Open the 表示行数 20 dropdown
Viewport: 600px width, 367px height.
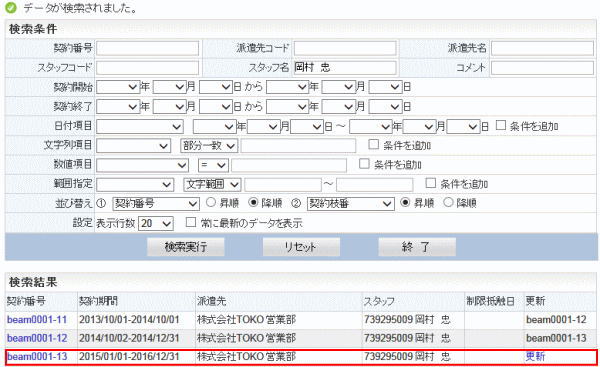pos(156,223)
